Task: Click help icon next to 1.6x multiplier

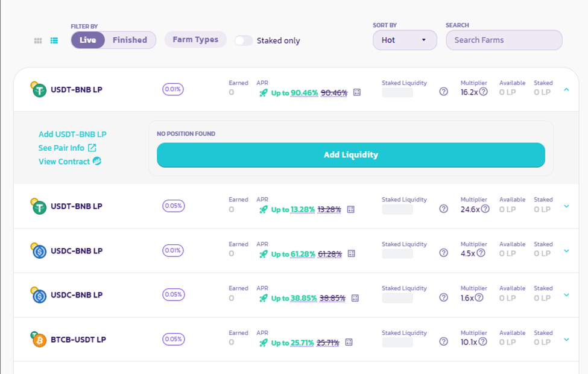Action: pyautogui.click(x=479, y=297)
